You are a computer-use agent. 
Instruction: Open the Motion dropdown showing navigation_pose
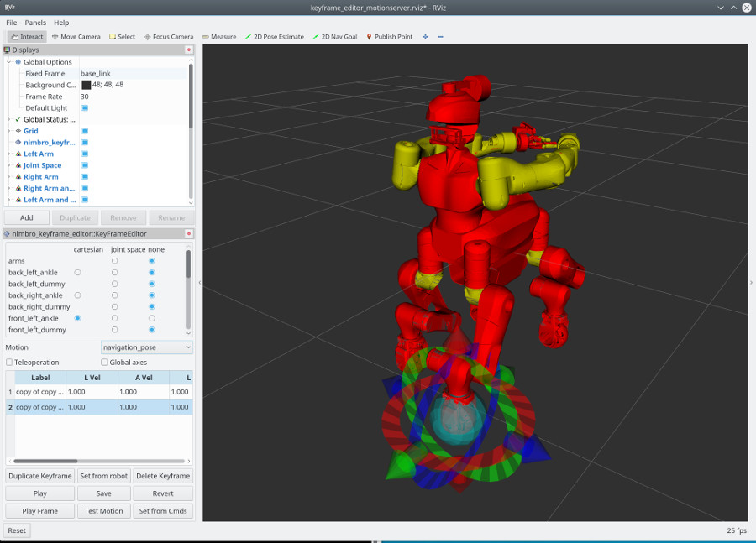146,347
